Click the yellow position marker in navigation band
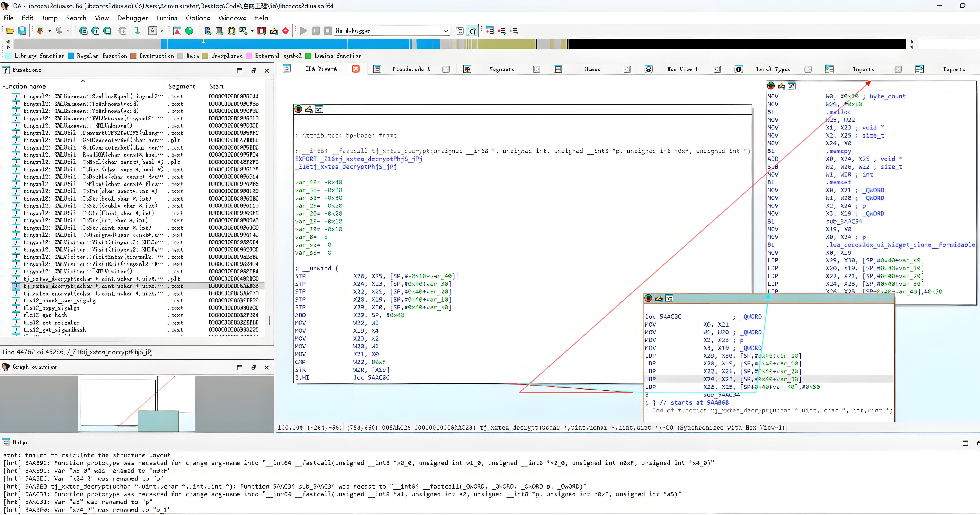The image size is (980, 515). point(203,41)
